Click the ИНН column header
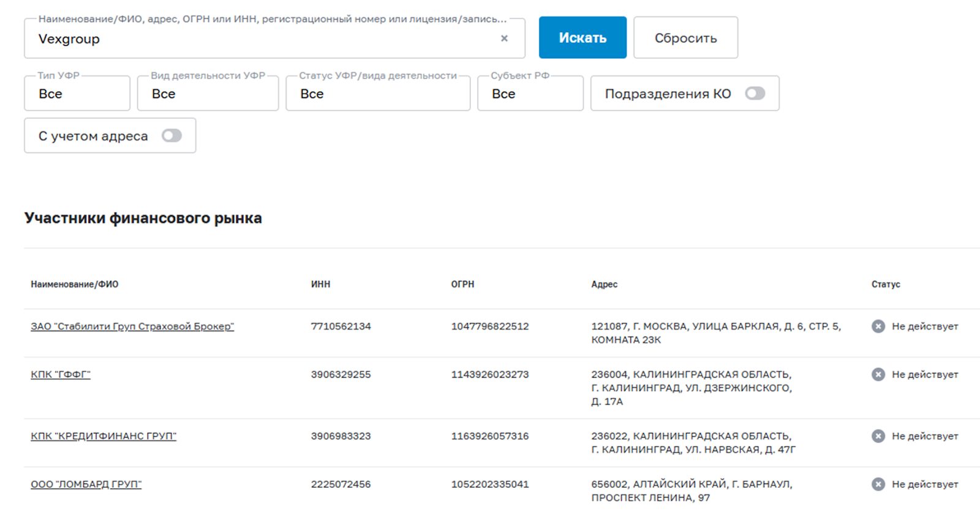Image resolution: width=980 pixels, height=511 pixels. coord(320,284)
